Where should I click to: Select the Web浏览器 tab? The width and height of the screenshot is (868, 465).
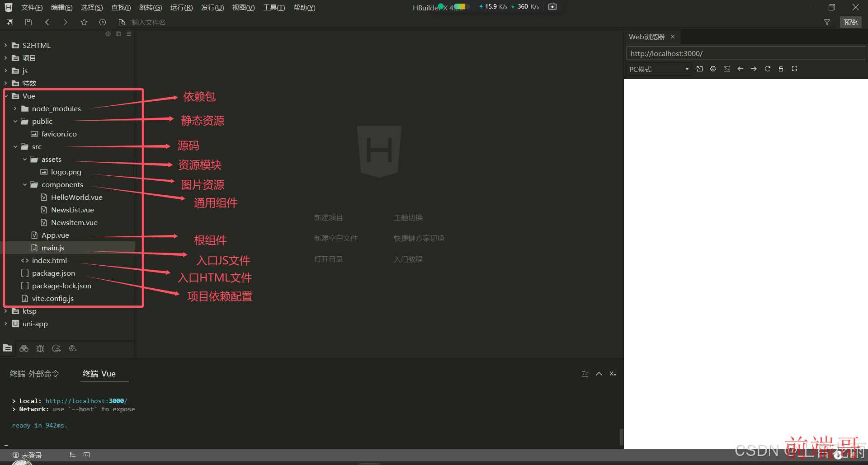tap(646, 37)
